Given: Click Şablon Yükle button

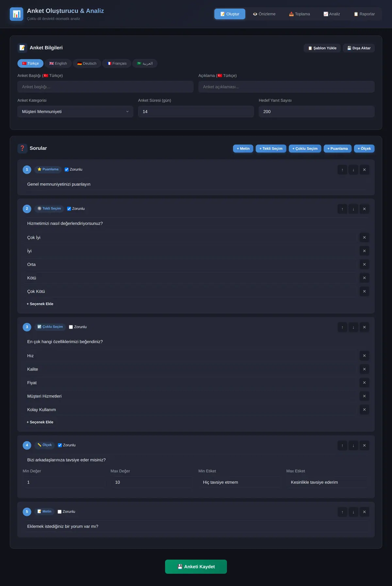Looking at the screenshot, I should pyautogui.click(x=322, y=48).
